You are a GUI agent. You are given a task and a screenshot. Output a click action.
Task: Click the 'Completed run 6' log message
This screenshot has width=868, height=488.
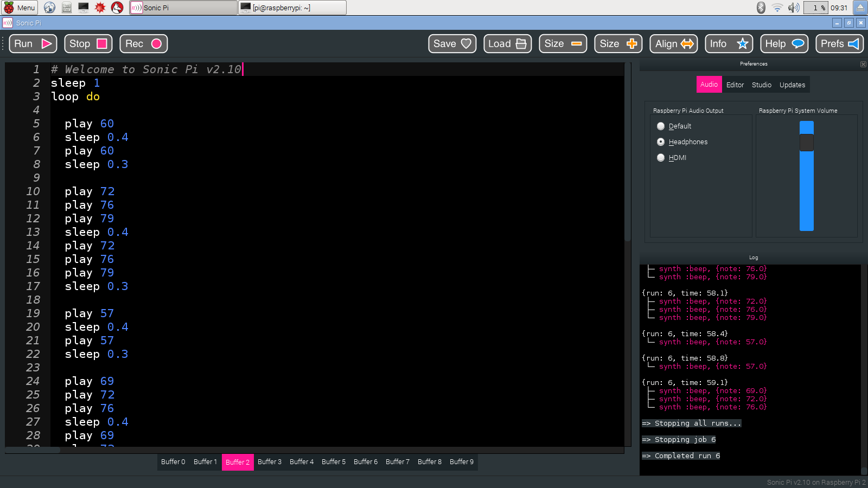(681, 456)
